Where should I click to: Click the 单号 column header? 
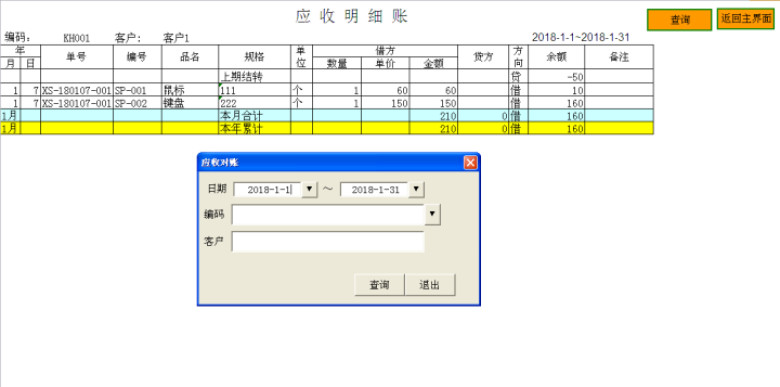77,57
